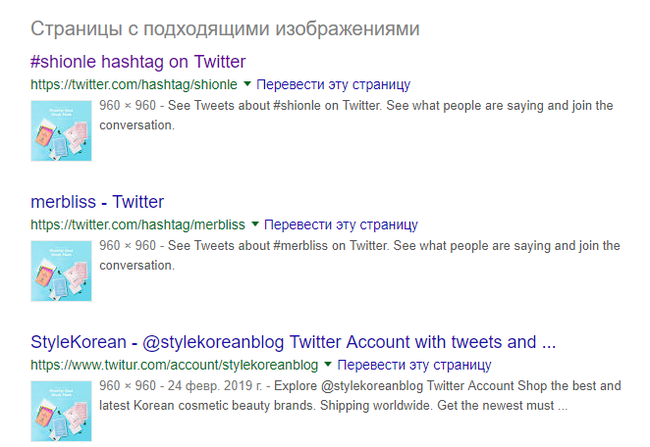The width and height of the screenshot is (650, 447).
Task: Open the StyleKorean @stylekoreanblog result title
Action: click(x=293, y=342)
